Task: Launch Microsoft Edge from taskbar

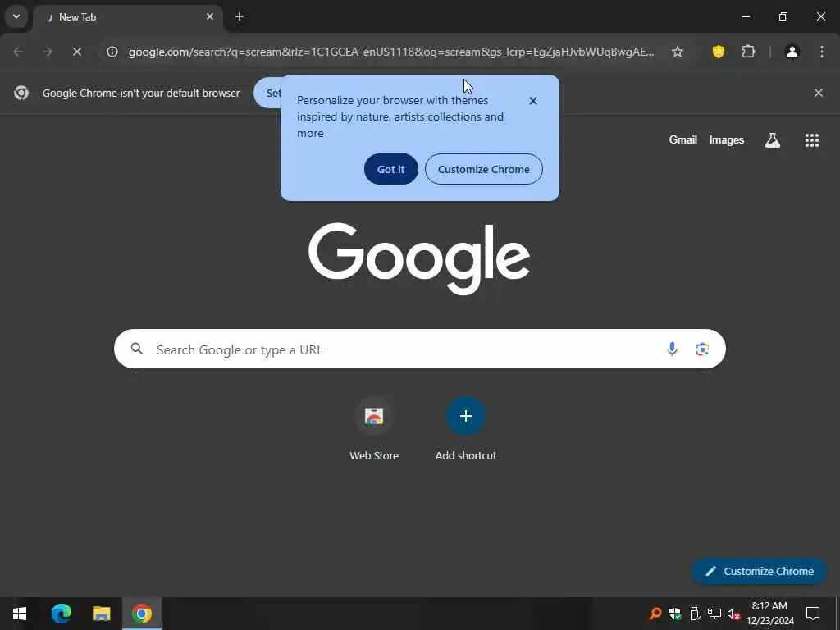Action: coord(61,614)
